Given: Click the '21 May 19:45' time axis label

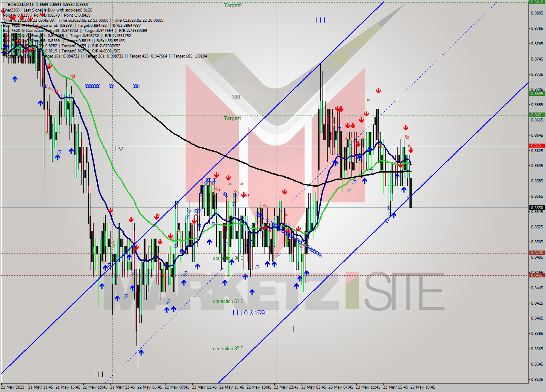Looking at the screenshot, I should point(95,387).
